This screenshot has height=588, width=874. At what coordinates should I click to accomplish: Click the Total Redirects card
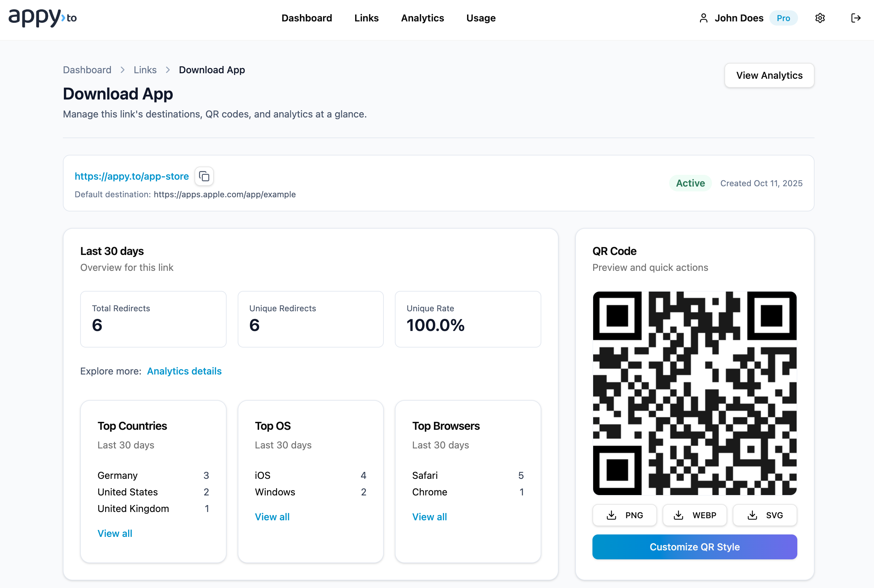(153, 319)
